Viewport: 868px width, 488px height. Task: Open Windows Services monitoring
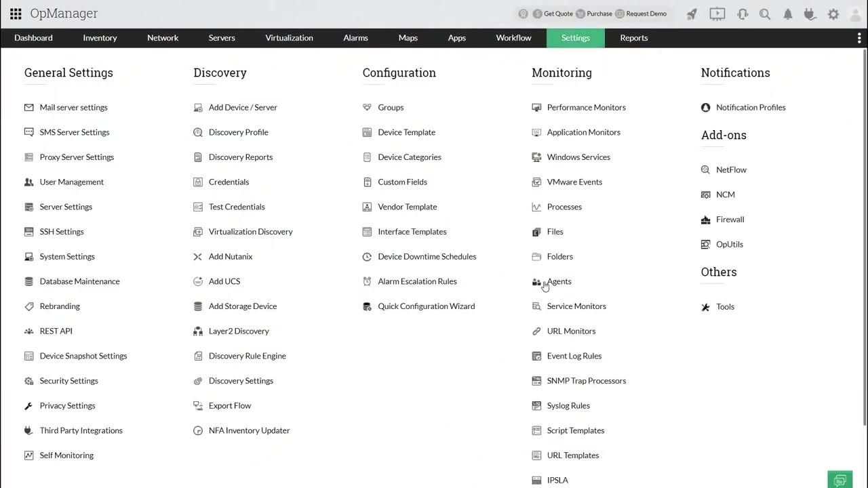pos(578,157)
